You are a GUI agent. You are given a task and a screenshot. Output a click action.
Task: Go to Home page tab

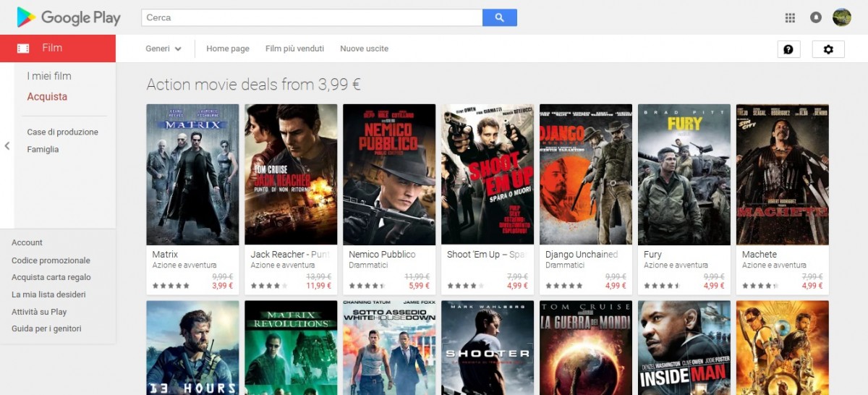pos(228,49)
